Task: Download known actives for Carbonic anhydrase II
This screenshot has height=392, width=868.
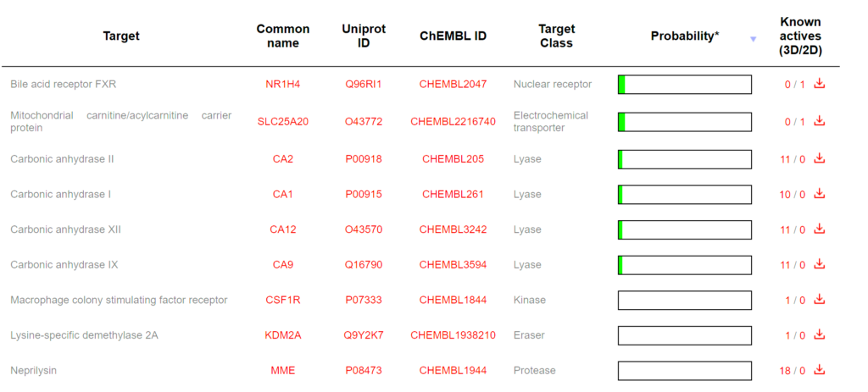Action: (819, 159)
